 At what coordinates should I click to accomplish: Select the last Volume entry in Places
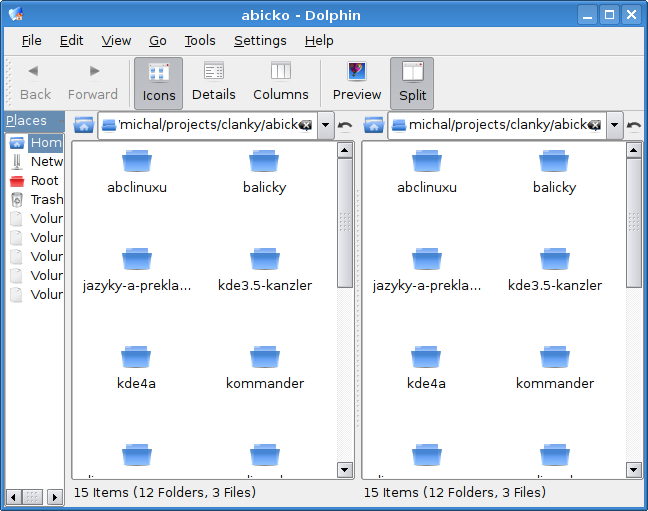[36, 295]
